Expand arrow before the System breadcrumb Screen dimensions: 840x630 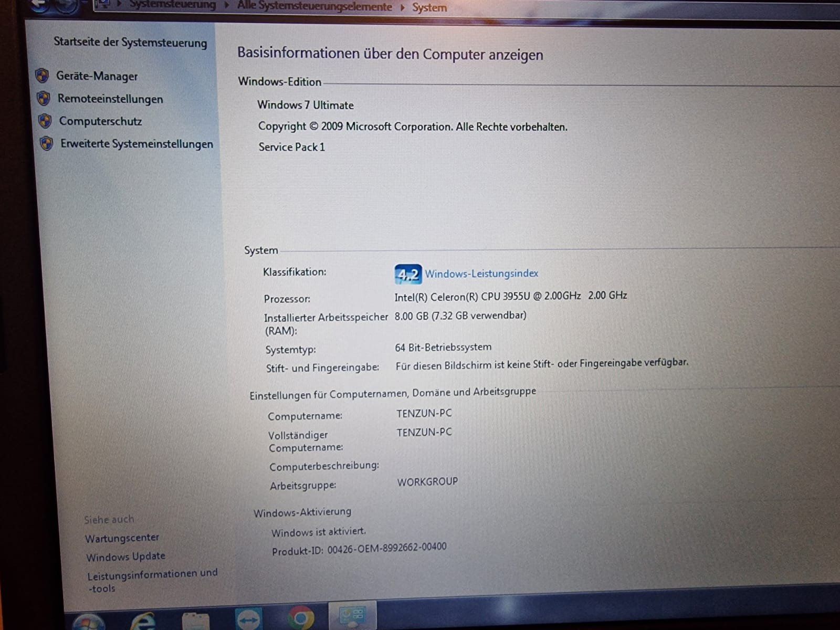(x=402, y=7)
